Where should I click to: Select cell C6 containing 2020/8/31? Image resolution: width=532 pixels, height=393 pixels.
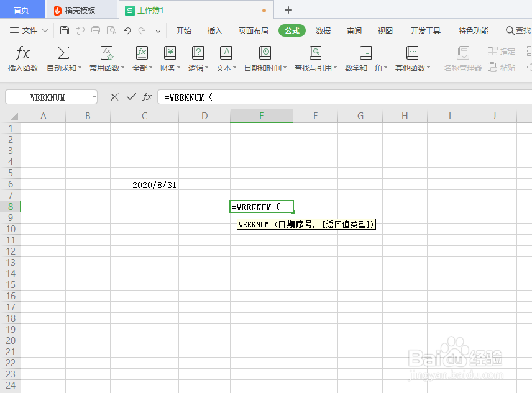coord(144,184)
